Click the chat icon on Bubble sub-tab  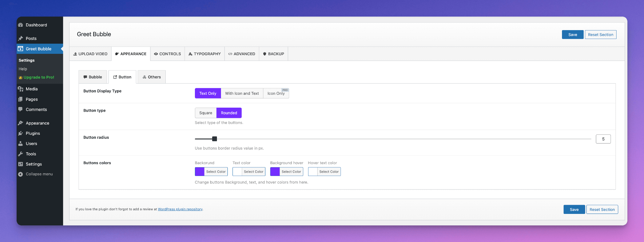click(85, 77)
